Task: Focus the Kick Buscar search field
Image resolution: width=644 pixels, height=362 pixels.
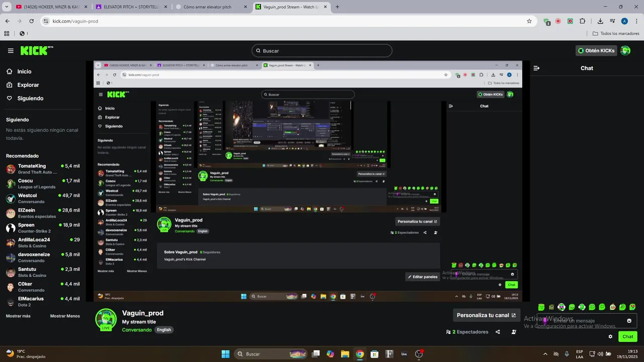Action: tap(322, 51)
